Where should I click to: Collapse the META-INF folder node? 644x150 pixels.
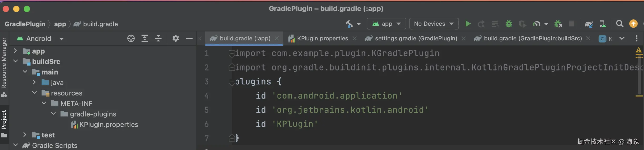pos(44,103)
